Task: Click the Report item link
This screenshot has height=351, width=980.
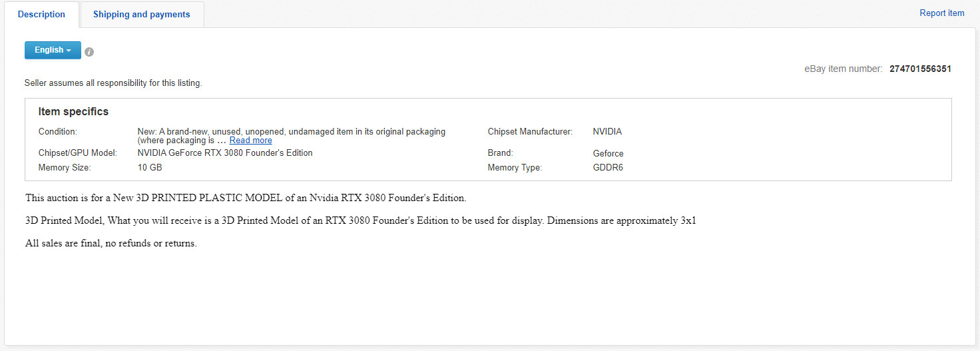Action: (x=941, y=13)
